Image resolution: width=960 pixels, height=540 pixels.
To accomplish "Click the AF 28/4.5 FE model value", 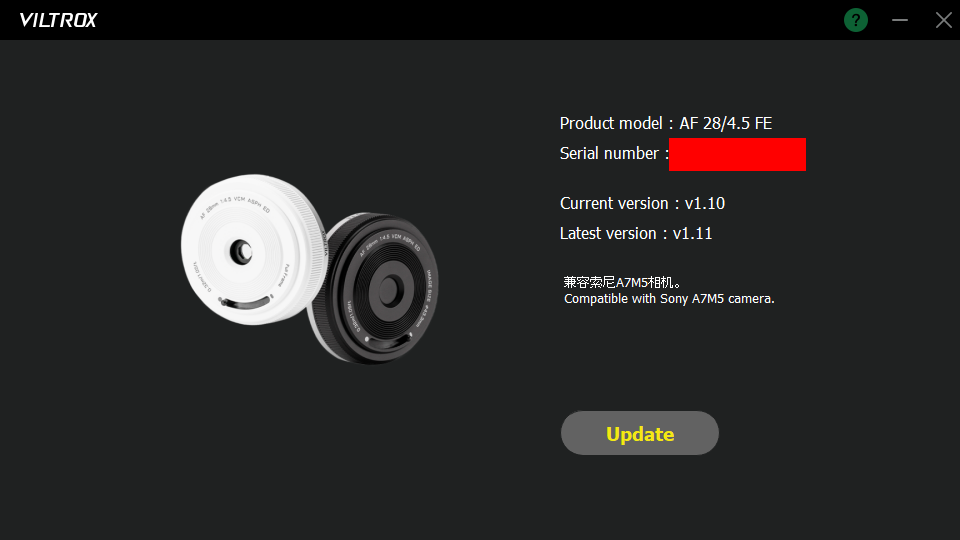I will tap(726, 123).
